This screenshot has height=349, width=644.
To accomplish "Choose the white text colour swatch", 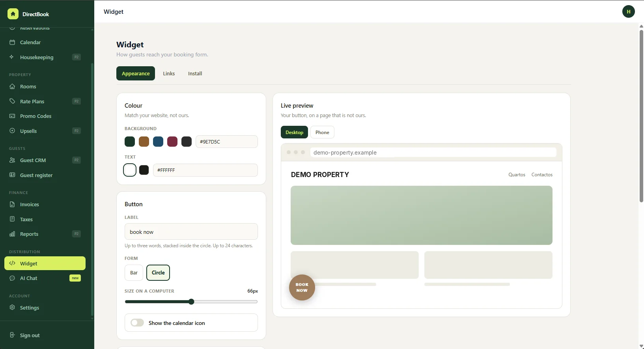I will [x=130, y=170].
